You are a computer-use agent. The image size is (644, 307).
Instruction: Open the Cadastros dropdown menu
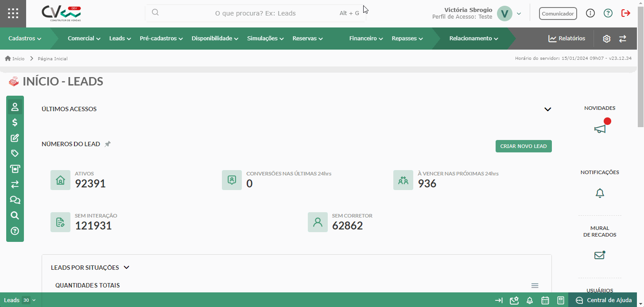tap(25, 39)
